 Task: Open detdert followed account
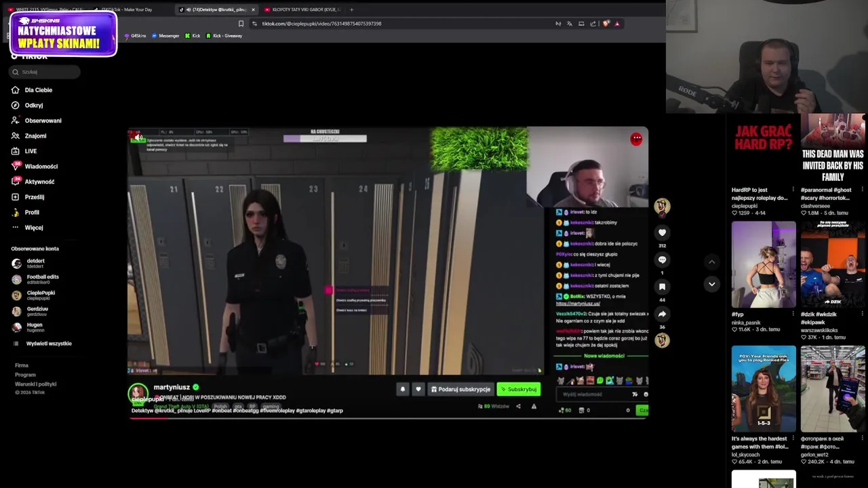[28, 263]
